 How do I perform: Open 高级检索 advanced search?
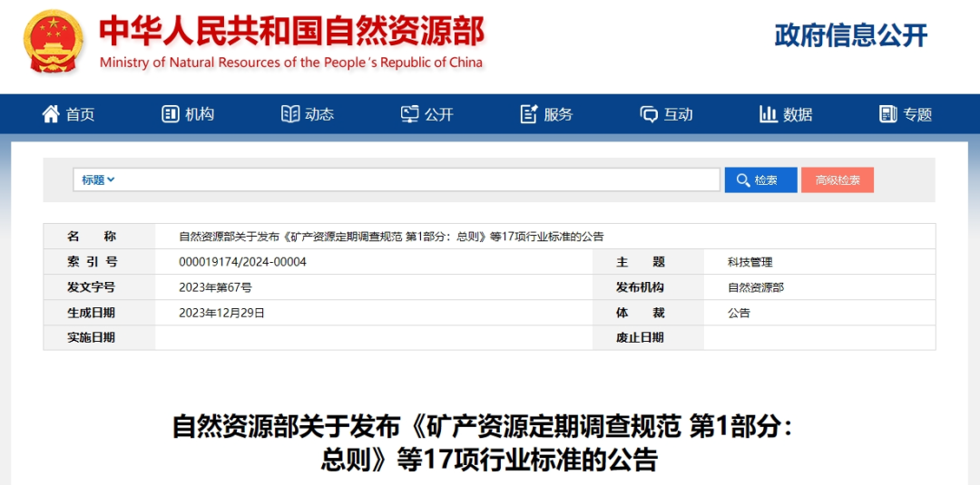[x=837, y=179]
